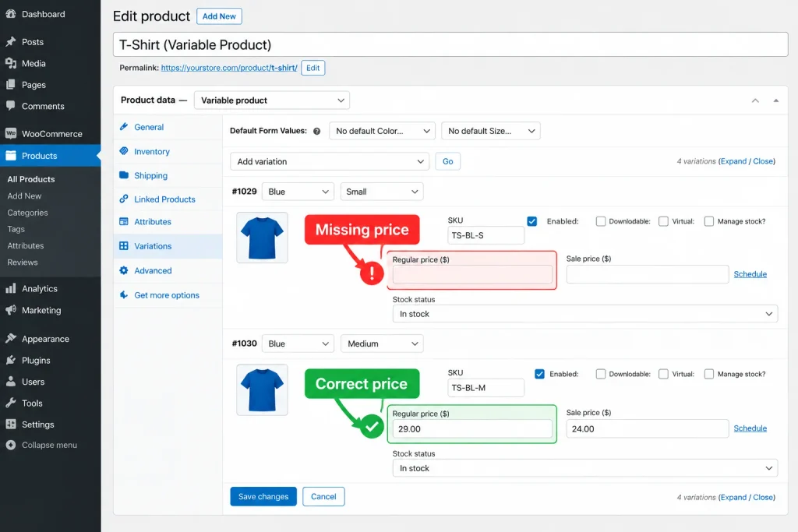Click the Posts pin icon

11,42
